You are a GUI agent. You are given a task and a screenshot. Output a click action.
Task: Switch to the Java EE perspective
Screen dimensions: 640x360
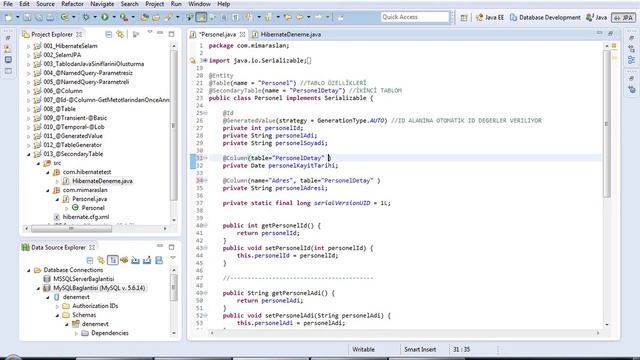tap(490, 18)
